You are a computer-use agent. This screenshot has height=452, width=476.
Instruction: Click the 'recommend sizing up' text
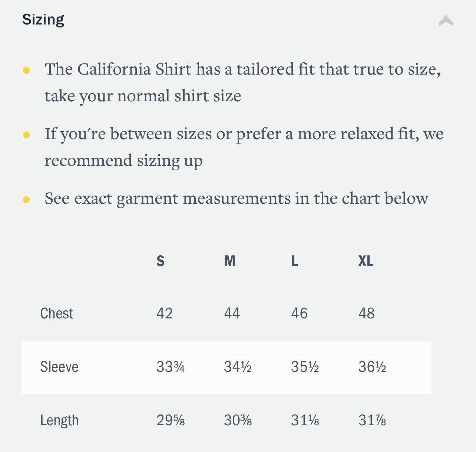[123, 161]
